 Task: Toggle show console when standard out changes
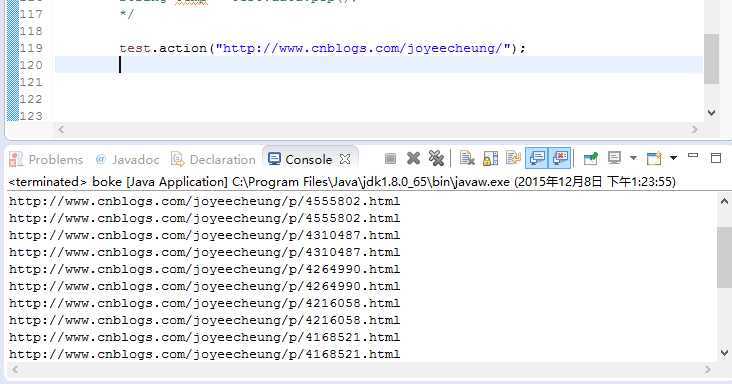pos(537,159)
